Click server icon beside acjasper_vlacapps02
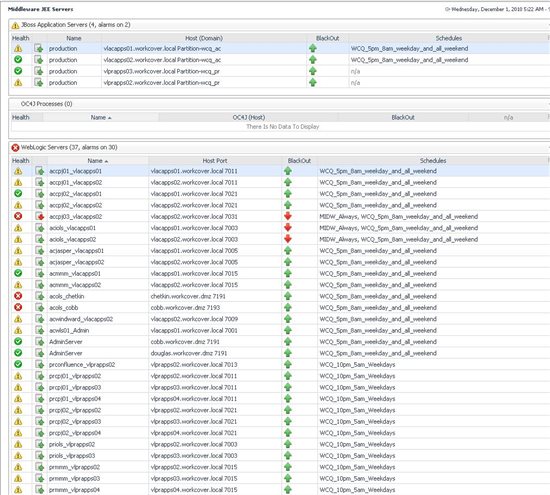This screenshot has width=550, height=495. point(39,262)
